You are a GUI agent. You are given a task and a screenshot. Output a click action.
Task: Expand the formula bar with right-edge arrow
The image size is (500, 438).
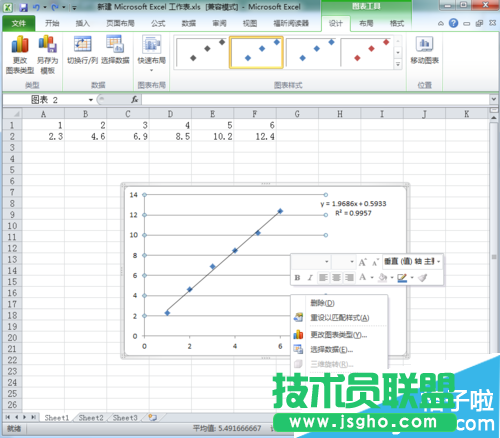click(x=494, y=99)
